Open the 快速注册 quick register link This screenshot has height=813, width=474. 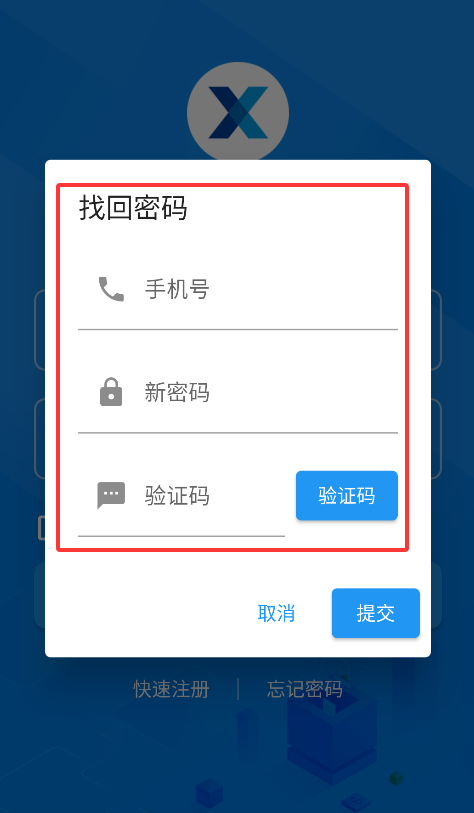pyautogui.click(x=172, y=689)
